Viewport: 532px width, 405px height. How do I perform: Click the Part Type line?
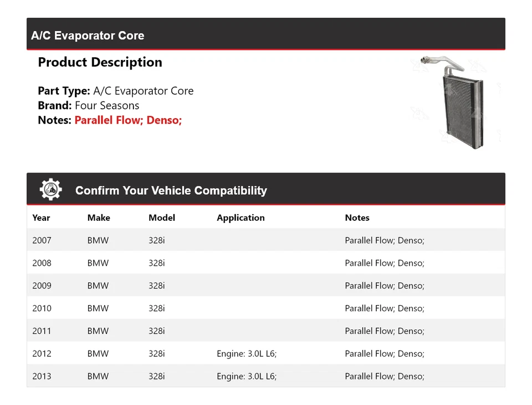point(115,91)
